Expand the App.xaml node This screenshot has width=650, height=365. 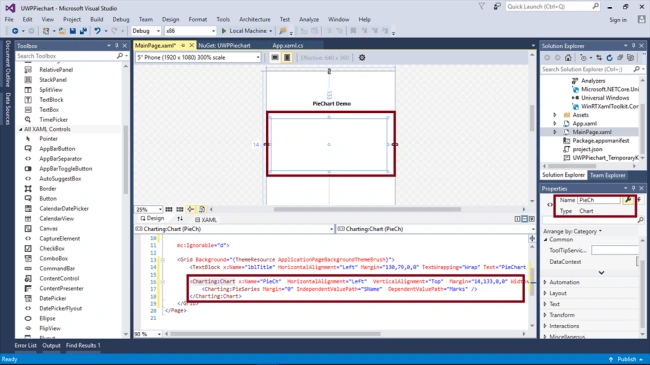555,124
